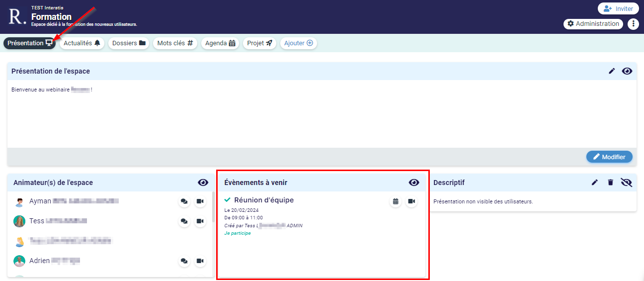Click the blonde avatar of the blurred member

(19, 241)
